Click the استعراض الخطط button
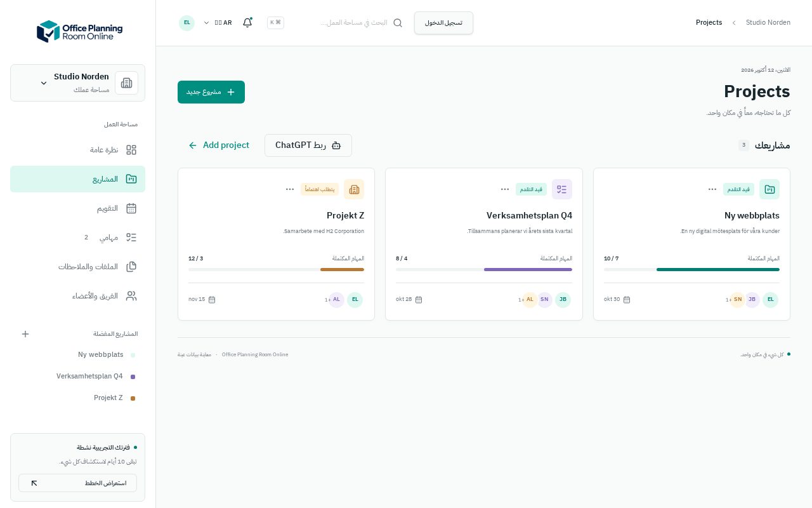Image resolution: width=812 pixels, height=508 pixels. pos(77,483)
